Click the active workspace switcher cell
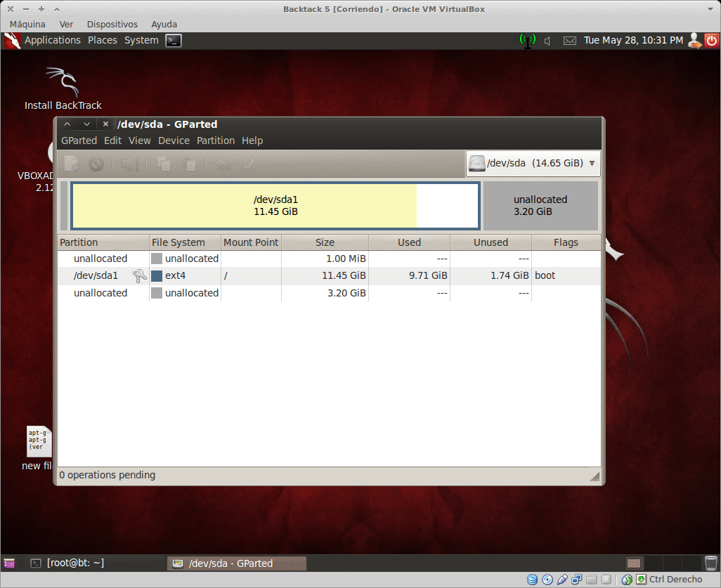Image resolution: width=721 pixels, height=588 pixels. [634, 563]
